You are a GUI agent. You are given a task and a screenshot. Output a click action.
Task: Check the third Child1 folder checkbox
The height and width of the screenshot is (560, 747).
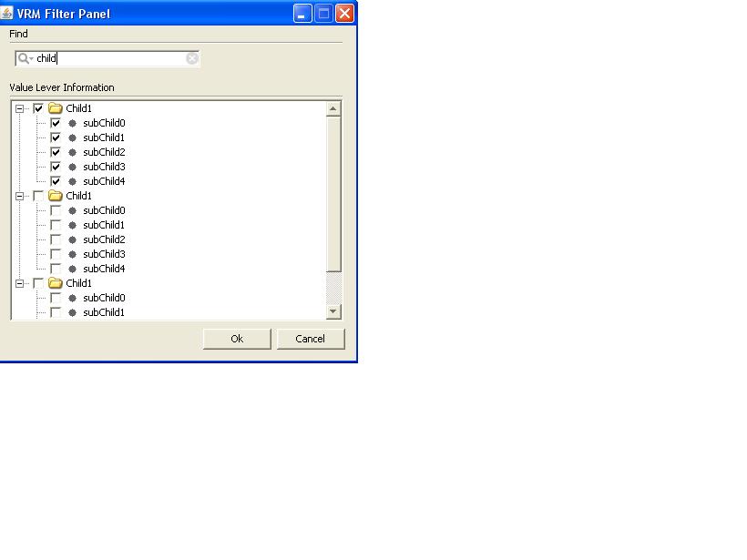(38, 283)
